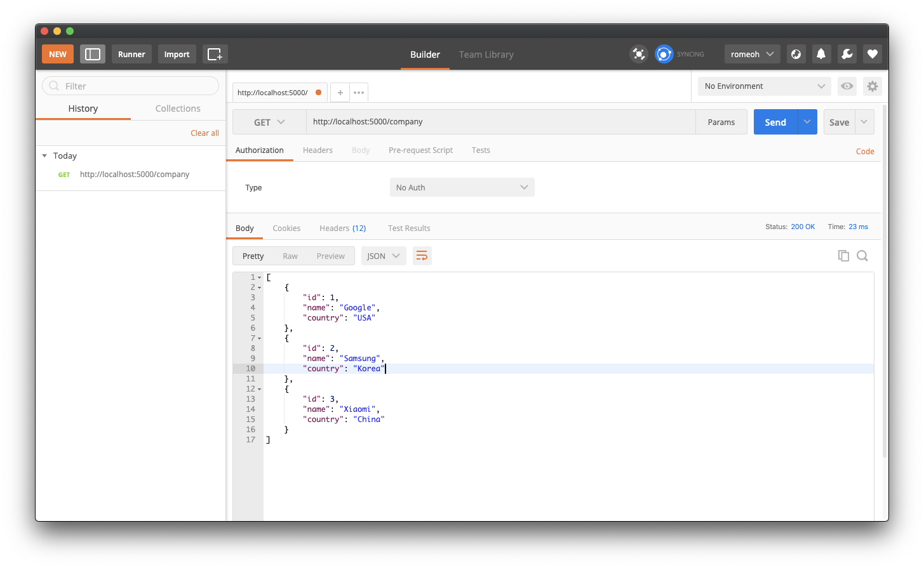Click the heart icon
The image size is (924, 568).
point(872,54)
